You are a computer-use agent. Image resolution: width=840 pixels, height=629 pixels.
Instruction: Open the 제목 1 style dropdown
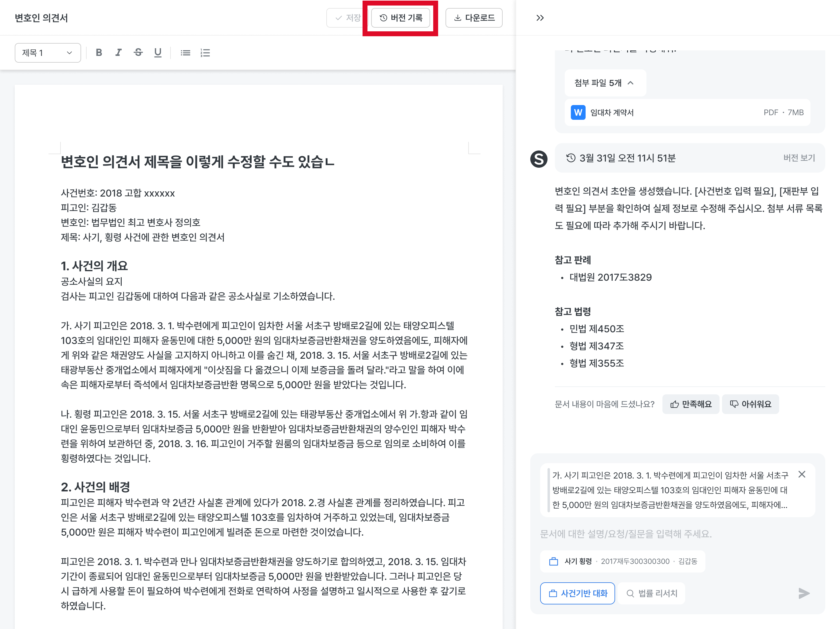pos(47,53)
